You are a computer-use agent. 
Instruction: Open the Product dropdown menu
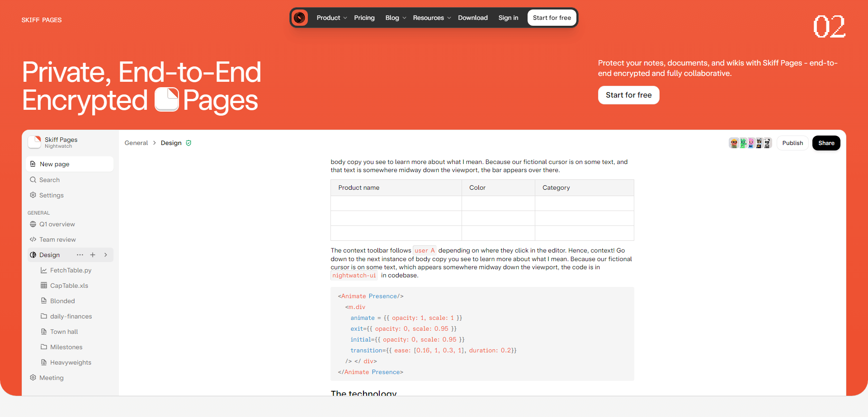pyautogui.click(x=331, y=18)
